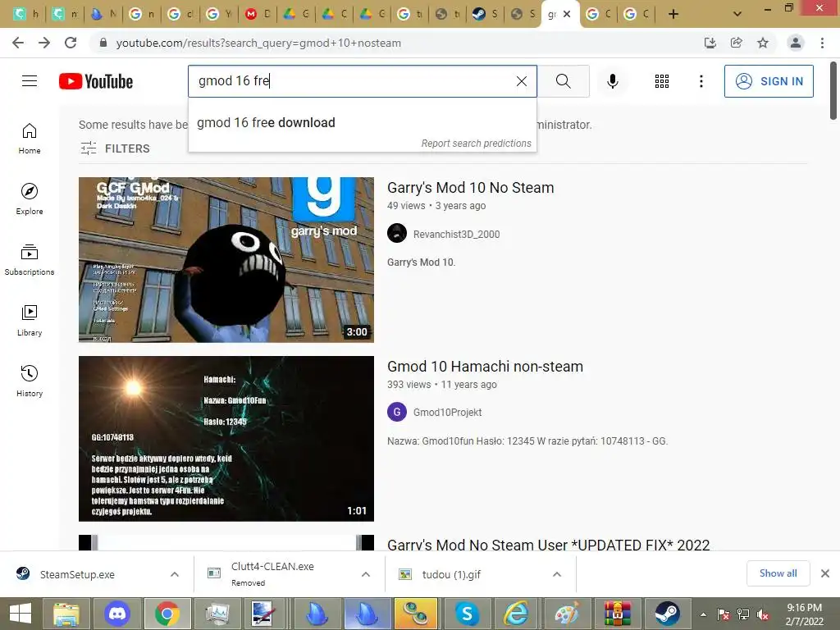Open Subscriptions in the sidebar

click(x=30, y=260)
